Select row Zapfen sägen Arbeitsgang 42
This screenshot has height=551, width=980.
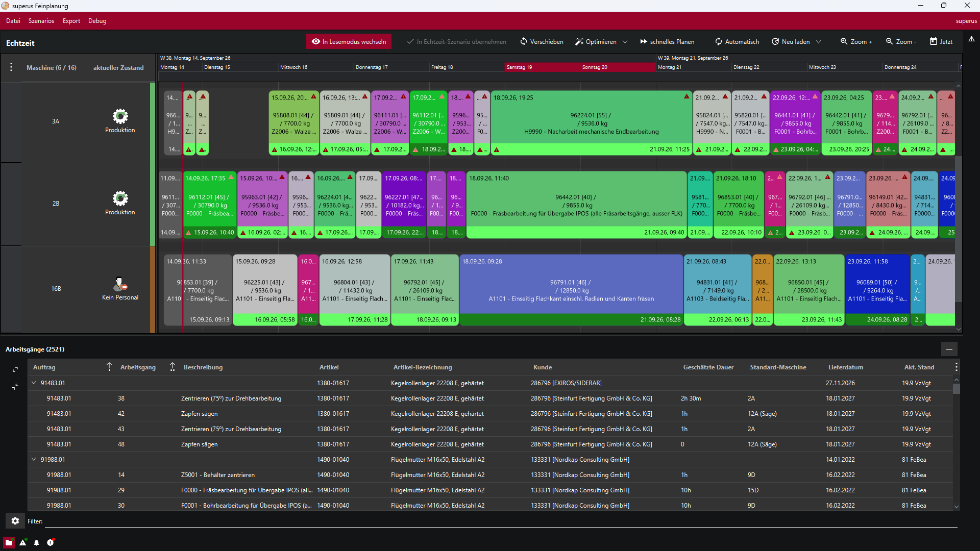coord(490,414)
